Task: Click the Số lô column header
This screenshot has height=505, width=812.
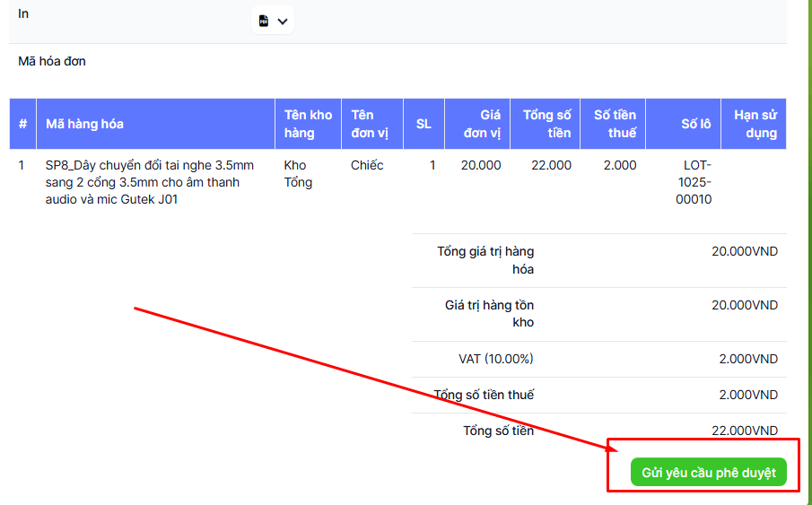Action: pyautogui.click(x=695, y=124)
